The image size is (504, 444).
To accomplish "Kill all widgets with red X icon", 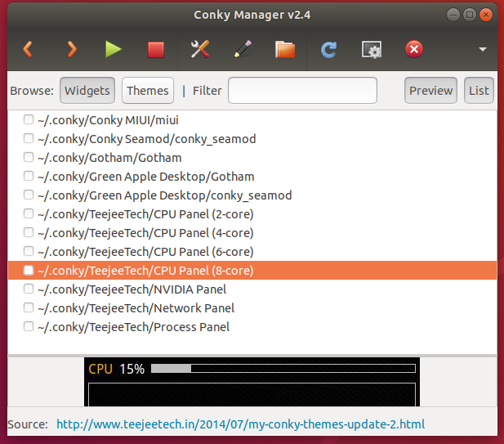I will (x=414, y=49).
